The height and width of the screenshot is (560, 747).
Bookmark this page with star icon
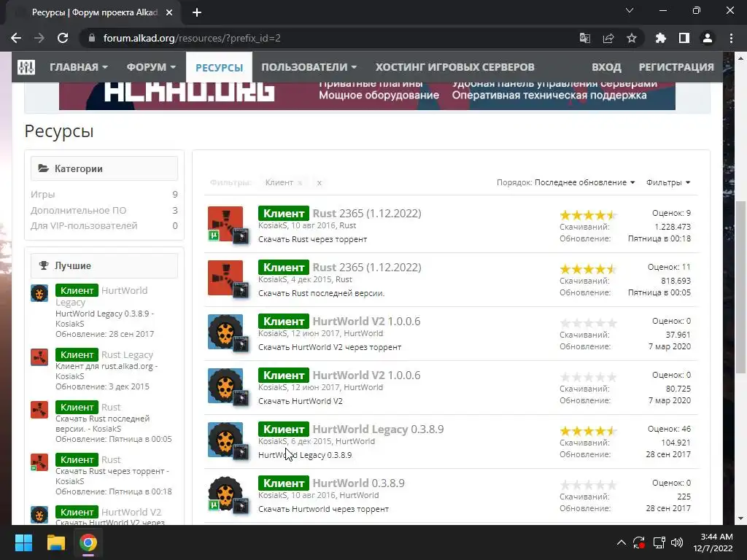pos(632,38)
